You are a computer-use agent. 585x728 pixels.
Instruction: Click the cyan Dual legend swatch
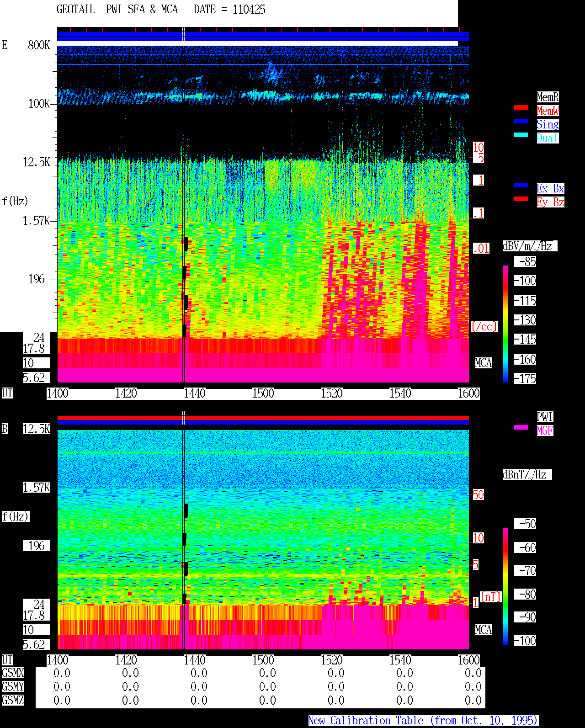[x=521, y=135]
